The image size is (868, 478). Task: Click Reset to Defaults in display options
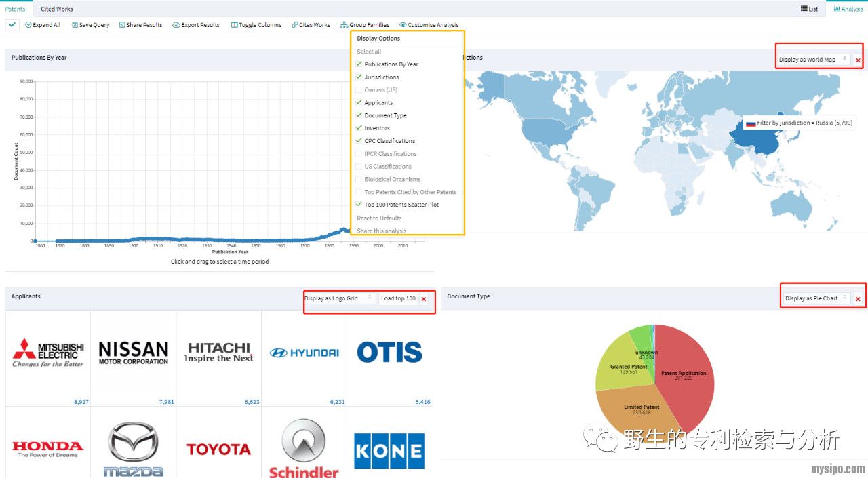point(379,218)
